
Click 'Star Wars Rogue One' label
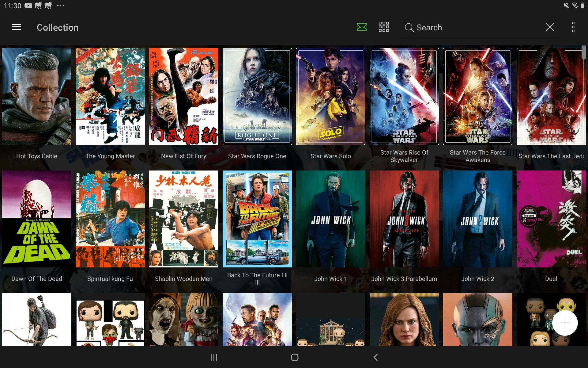click(257, 156)
